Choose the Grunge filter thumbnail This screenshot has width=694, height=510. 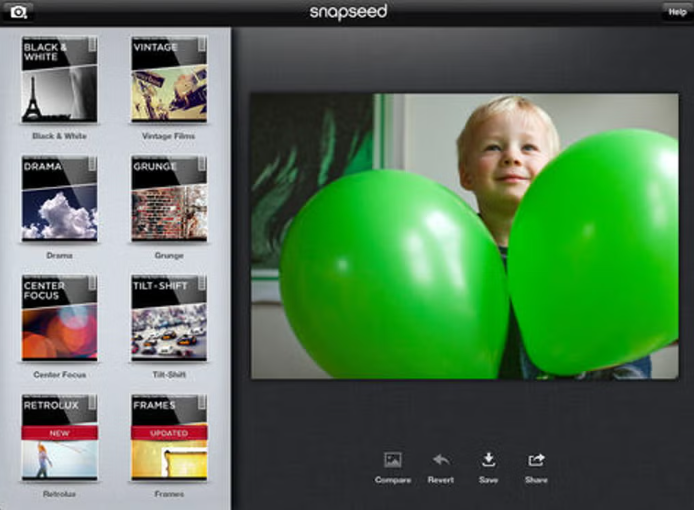coord(169,199)
